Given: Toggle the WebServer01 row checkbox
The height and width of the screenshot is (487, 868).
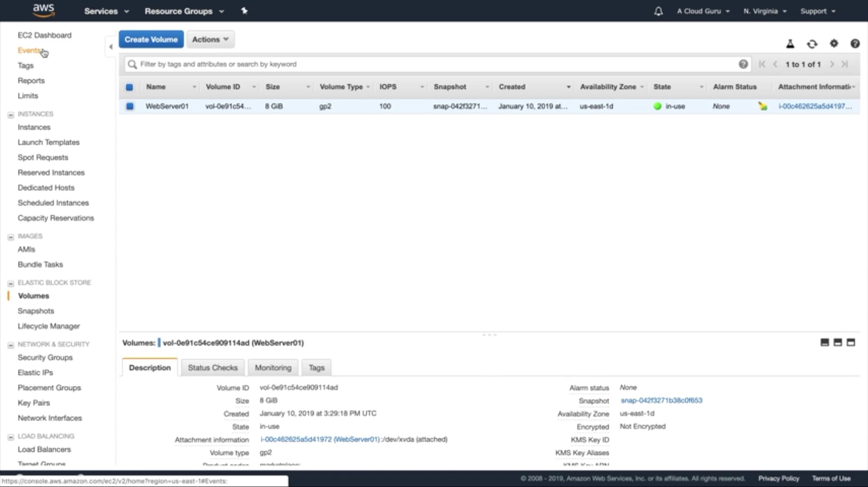Looking at the screenshot, I should tap(130, 106).
